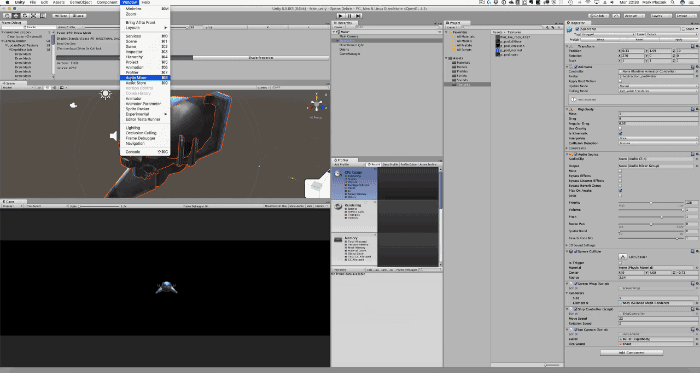Toggle Is Kinematic checkbox
Image resolution: width=700 pixels, height=373 pixels.
click(x=620, y=133)
